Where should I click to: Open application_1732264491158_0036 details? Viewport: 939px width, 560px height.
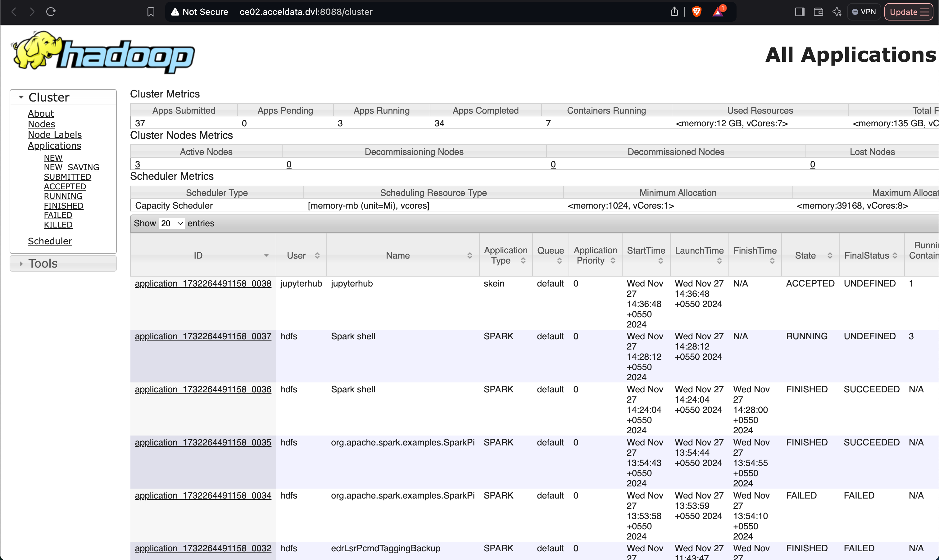click(x=203, y=390)
